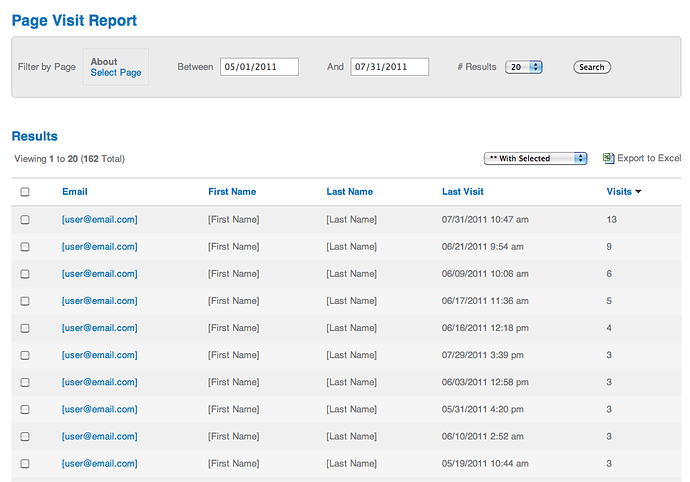Click the Results heading
The width and height of the screenshot is (690, 482).
pyautogui.click(x=34, y=136)
